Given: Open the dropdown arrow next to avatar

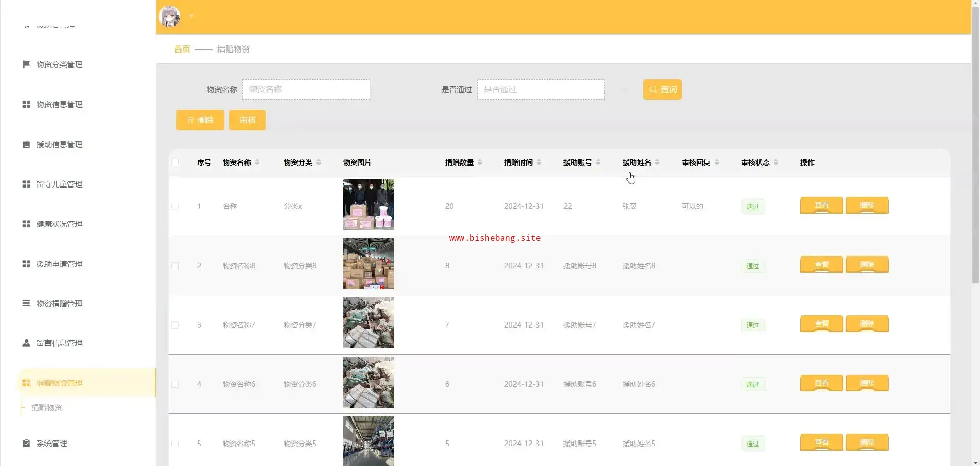Looking at the screenshot, I should (x=191, y=16).
